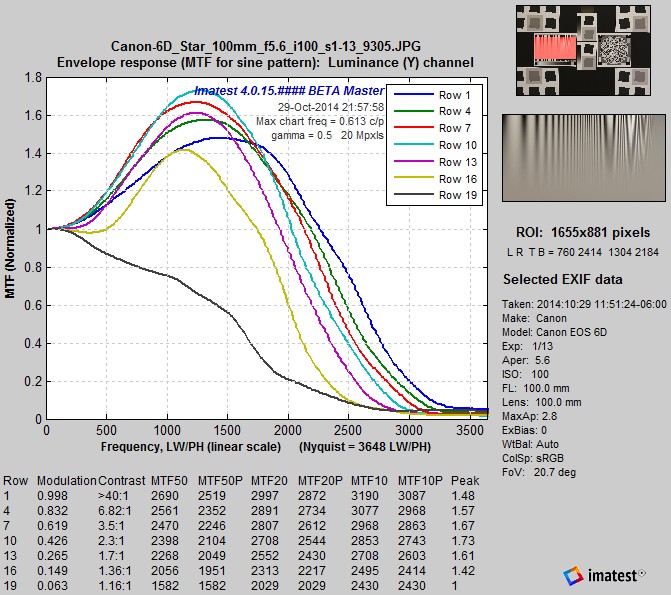
Task: Click the Max chart freq = 0.613 c/p text
Action: pos(320,122)
